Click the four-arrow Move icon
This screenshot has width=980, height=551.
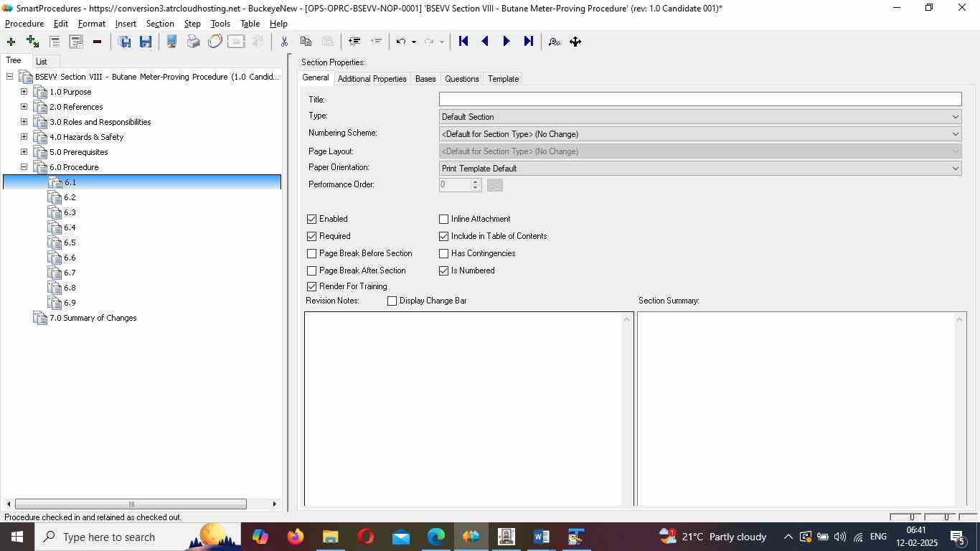tap(575, 42)
